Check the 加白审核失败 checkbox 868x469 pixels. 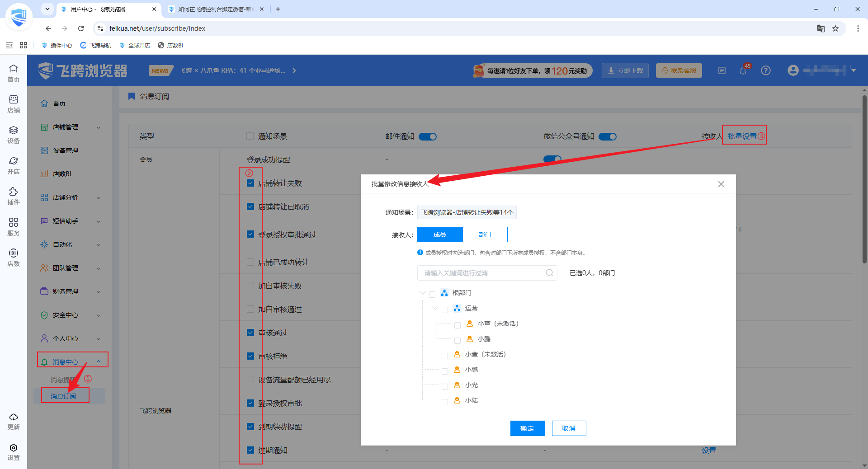(250, 286)
